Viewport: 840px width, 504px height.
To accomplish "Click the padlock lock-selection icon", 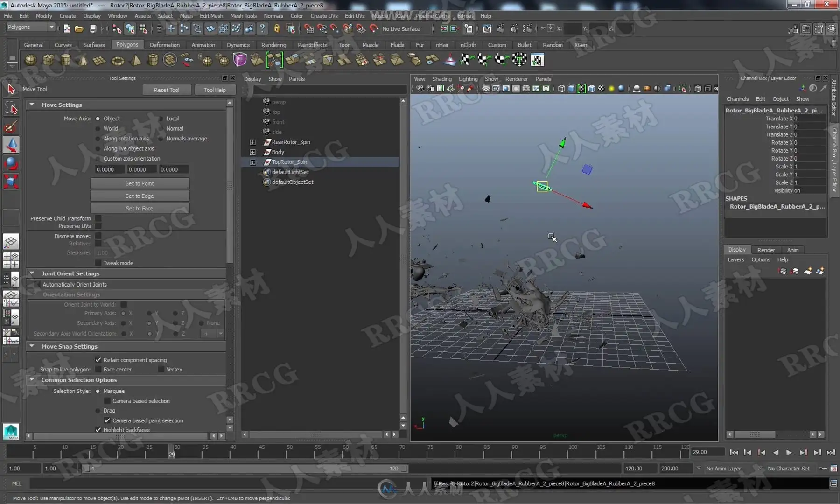I will coord(277,28).
